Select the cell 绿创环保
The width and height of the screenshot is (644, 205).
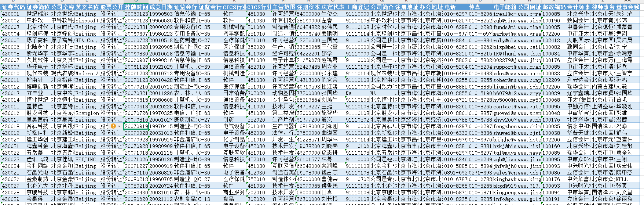[38, 33]
